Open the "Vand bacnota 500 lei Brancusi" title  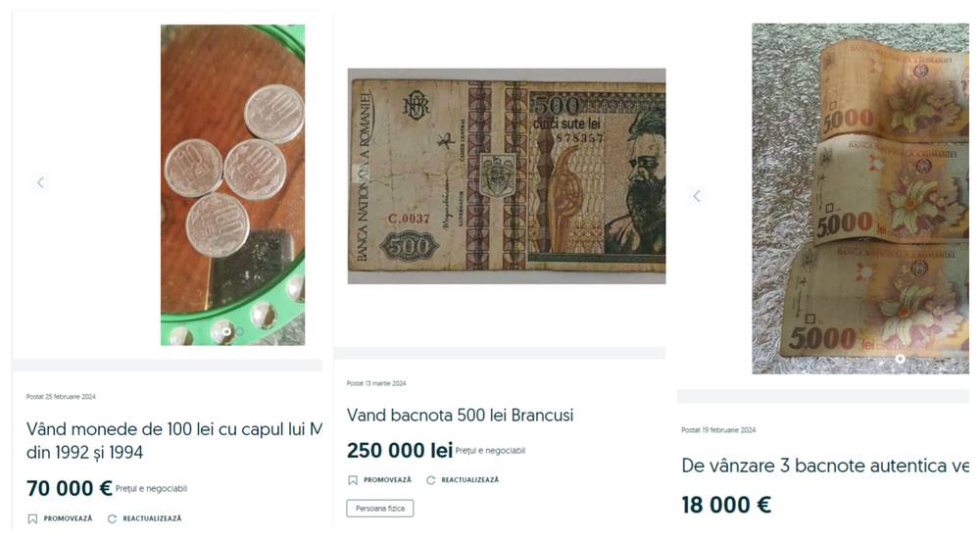460,416
